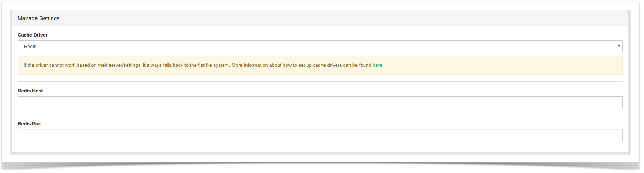Image resolution: width=644 pixels, height=173 pixels.
Task: Open the Cache Driver dropdown showing Redis
Action: (x=320, y=46)
